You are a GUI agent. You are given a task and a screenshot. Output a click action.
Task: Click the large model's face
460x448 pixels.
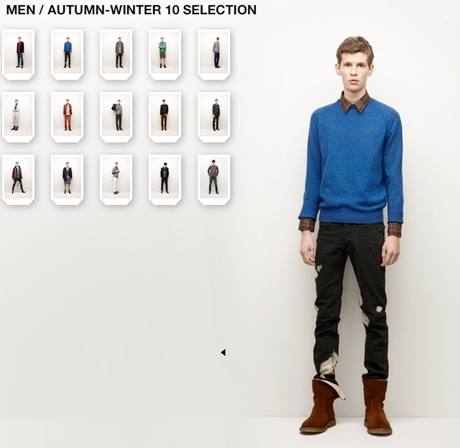pos(354,72)
